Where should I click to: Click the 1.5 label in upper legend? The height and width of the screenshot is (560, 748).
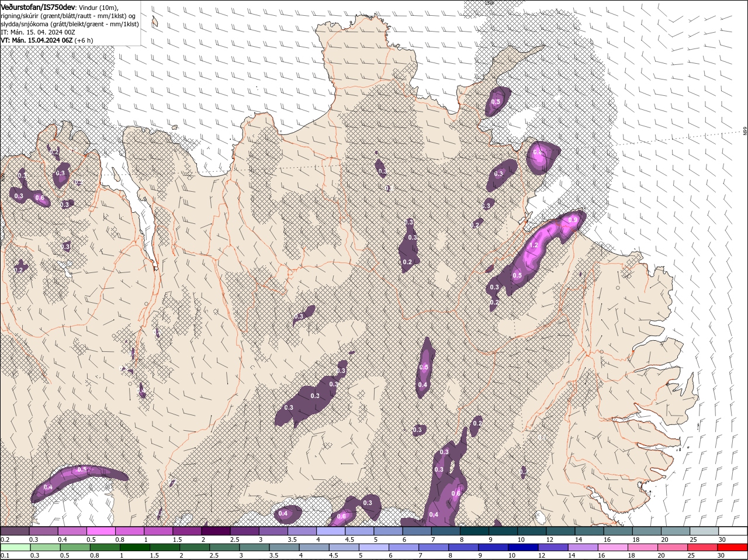tap(176, 540)
